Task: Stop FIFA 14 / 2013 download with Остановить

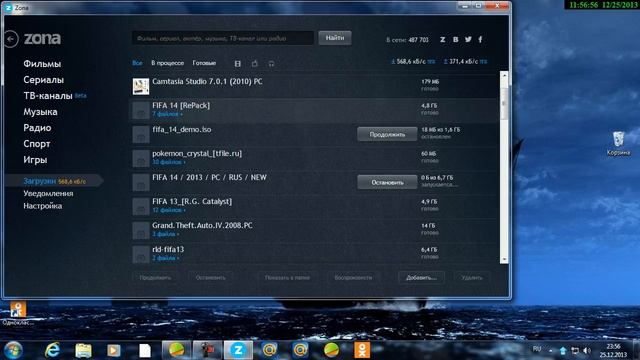Action: click(x=387, y=182)
